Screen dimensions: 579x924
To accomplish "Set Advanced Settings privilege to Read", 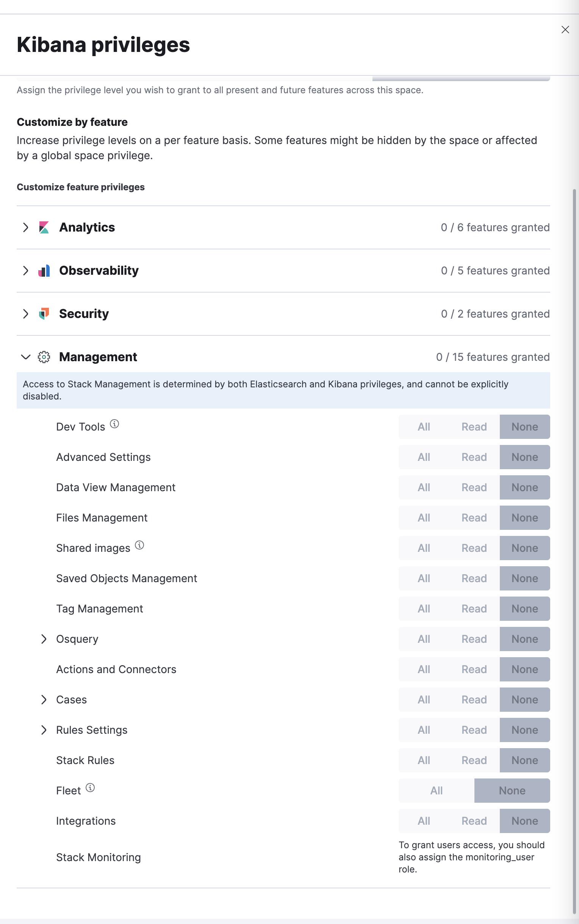I will tap(474, 457).
